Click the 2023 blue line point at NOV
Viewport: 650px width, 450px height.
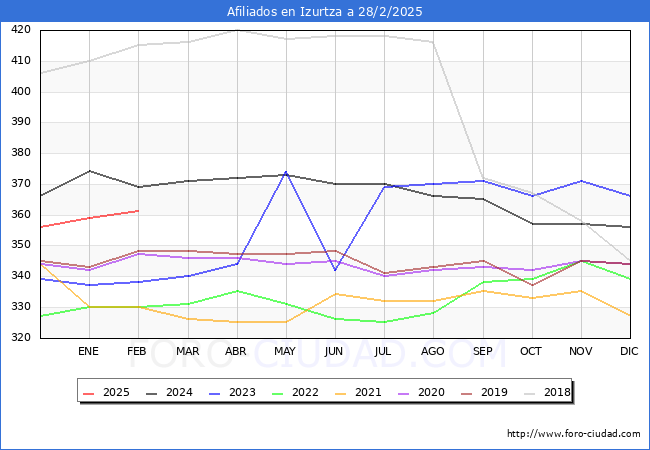coord(581,181)
